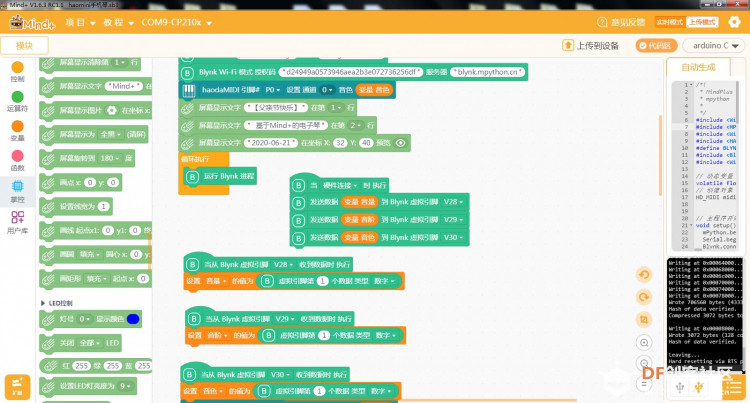Viewport: 750px width, 403px height.
Task: Pick the blue color swatch on 灯号 block
Action: point(133,319)
